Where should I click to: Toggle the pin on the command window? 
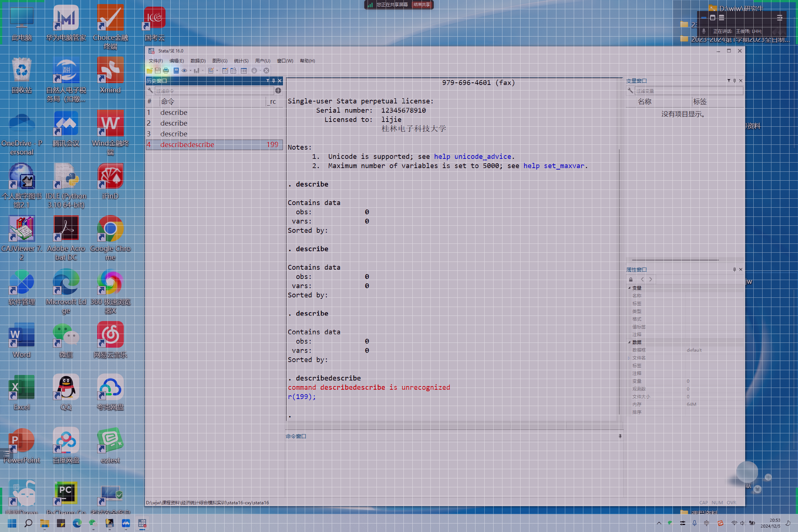point(620,436)
